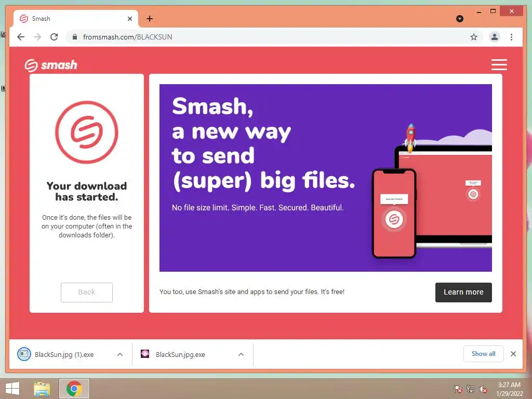
Task: Open the clock showing 3:27 AM
Action: pyautogui.click(x=509, y=389)
